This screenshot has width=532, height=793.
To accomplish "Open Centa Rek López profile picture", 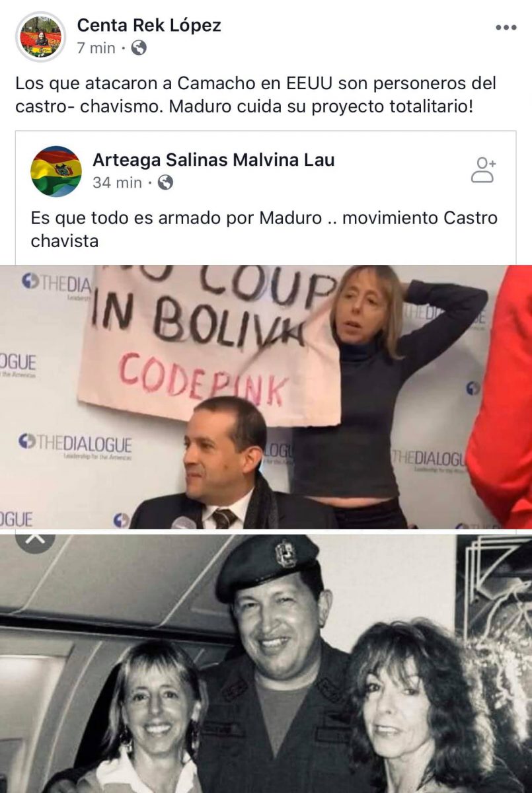I will coord(40,36).
